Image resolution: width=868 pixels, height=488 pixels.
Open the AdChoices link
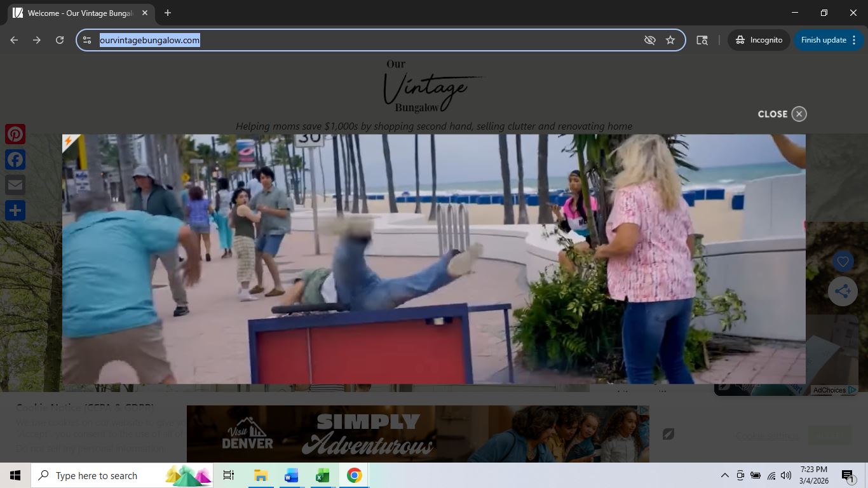[830, 390]
